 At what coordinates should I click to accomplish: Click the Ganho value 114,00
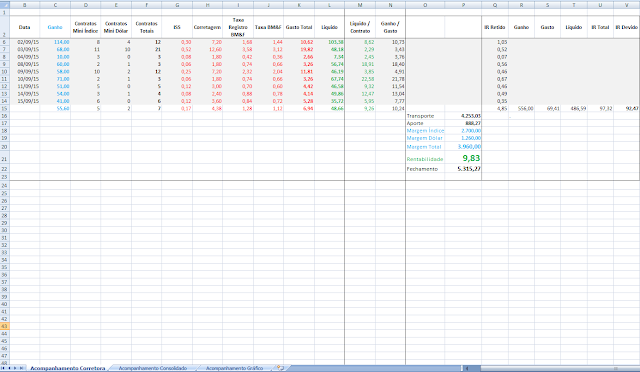click(x=55, y=42)
